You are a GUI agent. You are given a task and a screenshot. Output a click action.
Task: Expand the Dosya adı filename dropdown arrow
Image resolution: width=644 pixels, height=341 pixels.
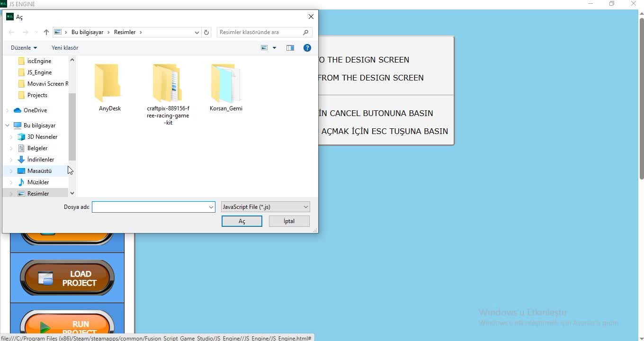coord(211,207)
